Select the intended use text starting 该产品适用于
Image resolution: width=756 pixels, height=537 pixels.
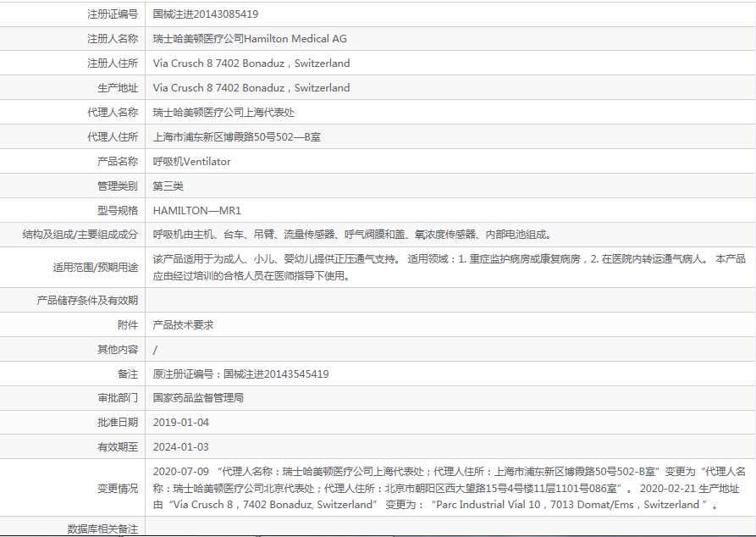450,268
